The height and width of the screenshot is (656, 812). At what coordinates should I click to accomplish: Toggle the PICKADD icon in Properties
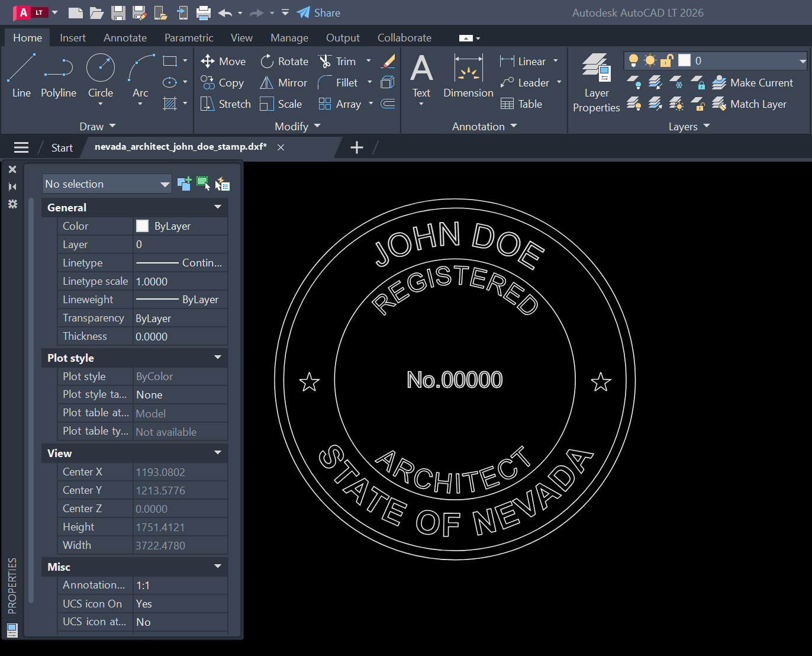tap(184, 184)
